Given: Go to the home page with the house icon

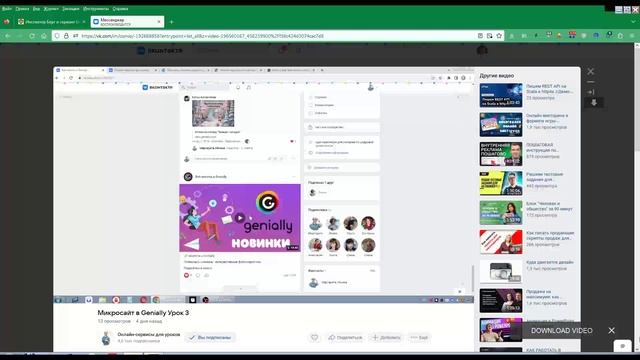Looking at the screenshot, I should (44, 36).
